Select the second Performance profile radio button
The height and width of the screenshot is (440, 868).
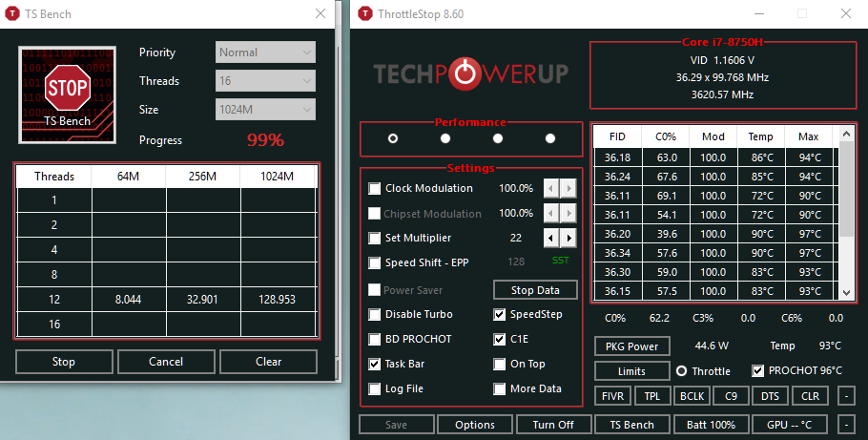pyautogui.click(x=445, y=138)
